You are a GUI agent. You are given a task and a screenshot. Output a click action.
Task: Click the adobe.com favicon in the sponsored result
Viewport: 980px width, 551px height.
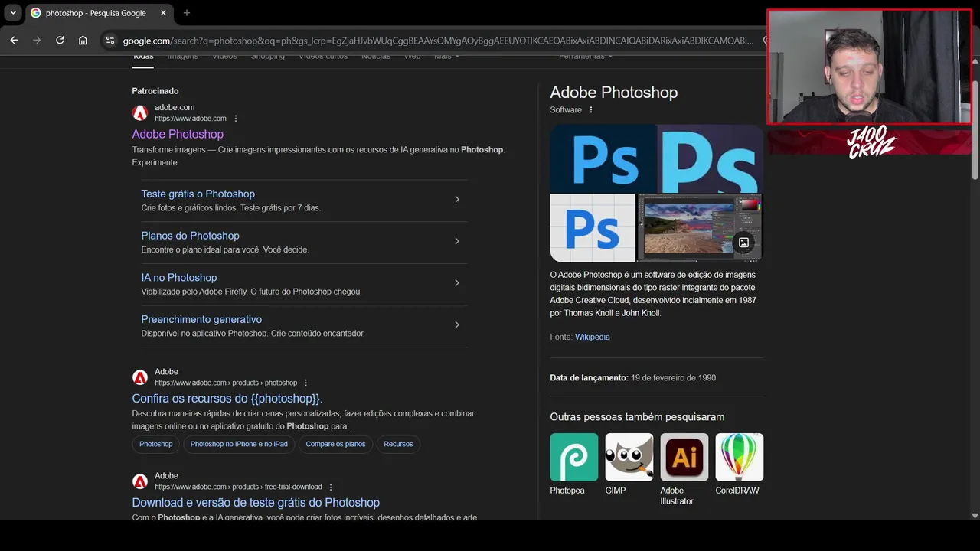(x=140, y=113)
